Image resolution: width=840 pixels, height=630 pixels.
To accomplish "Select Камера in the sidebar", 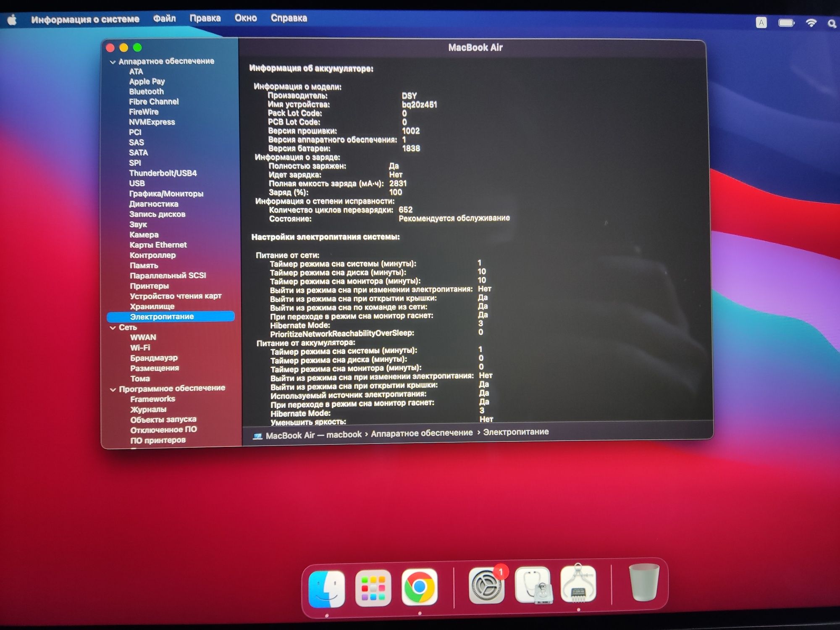I will point(144,235).
